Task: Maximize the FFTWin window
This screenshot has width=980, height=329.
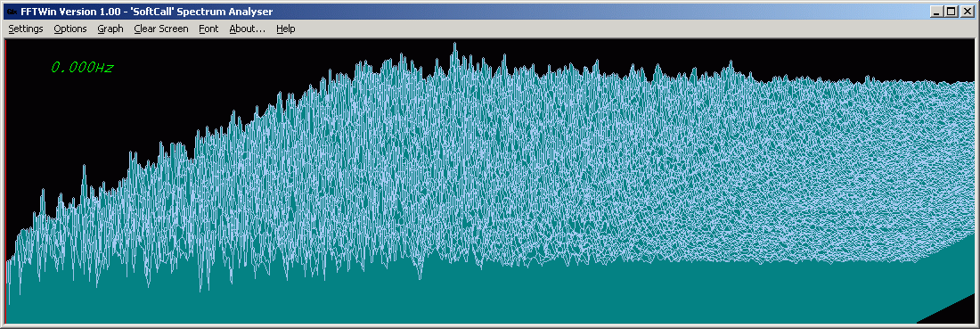Action: pos(951,12)
